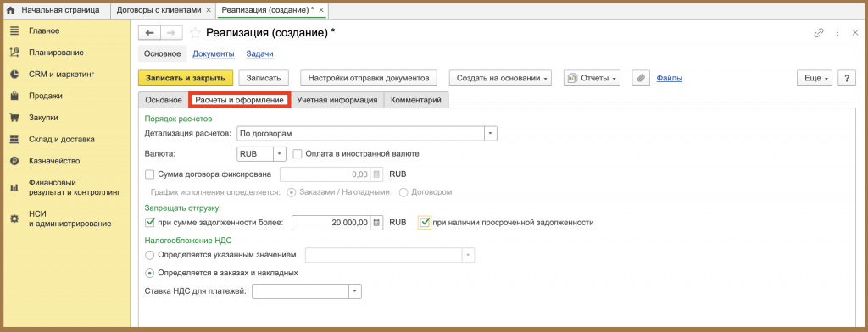Go back with the left arrow button
The height and width of the screenshot is (332, 868).
(x=149, y=33)
